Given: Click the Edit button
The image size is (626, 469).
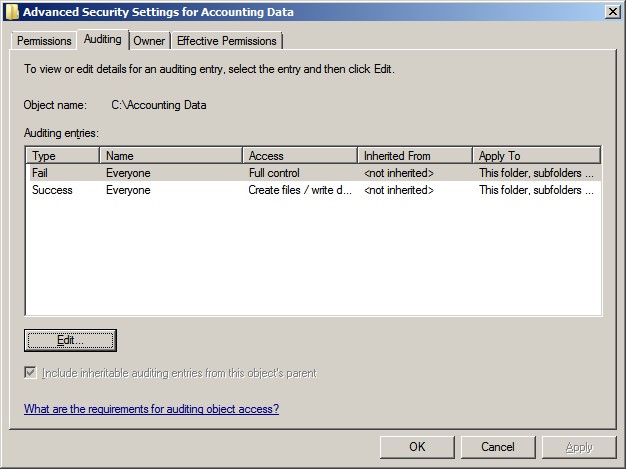Looking at the screenshot, I should coord(70,340).
